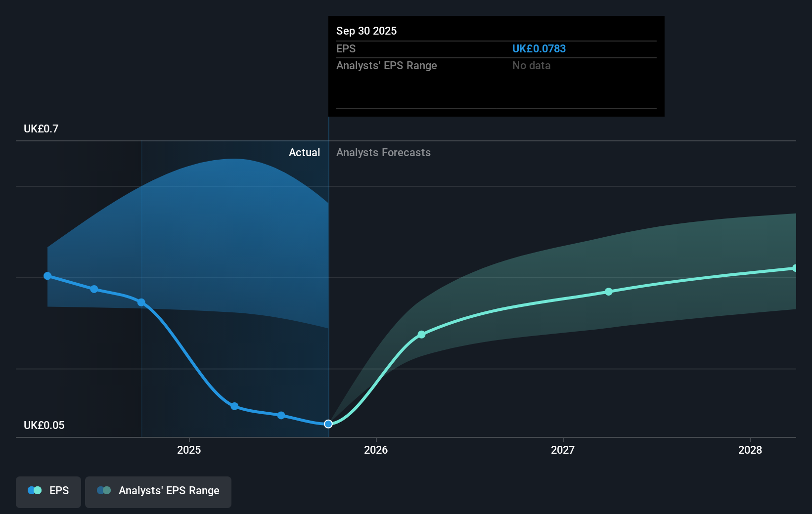Click the third blue data point before the decline

pos(142,303)
